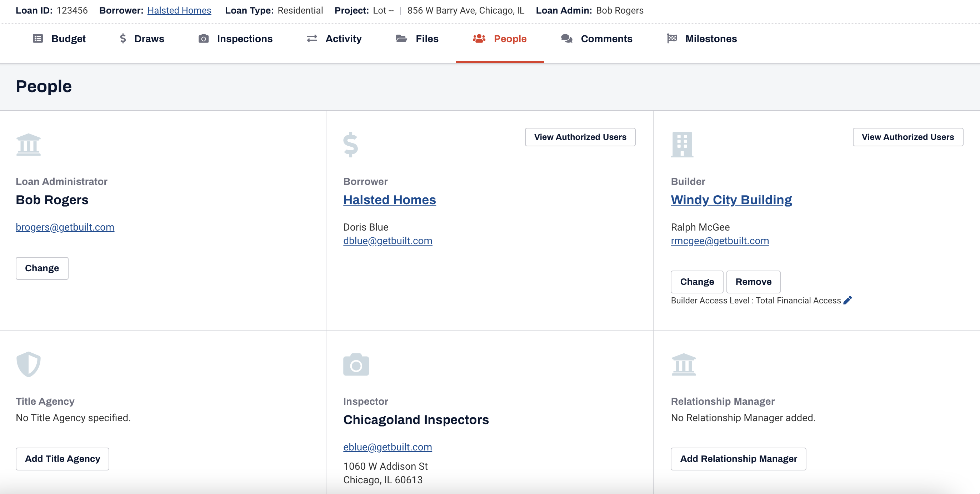Open Windy City Building link
This screenshot has height=494, width=980.
pyautogui.click(x=731, y=200)
